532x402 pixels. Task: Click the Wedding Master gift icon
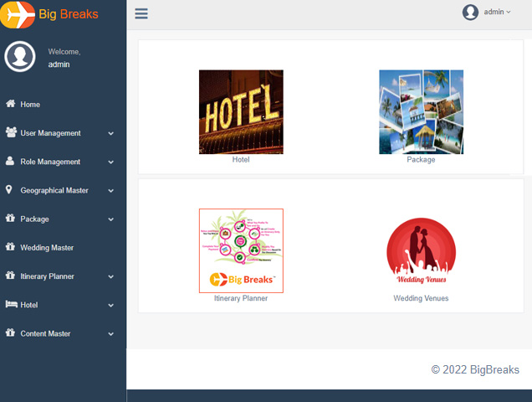(x=10, y=246)
